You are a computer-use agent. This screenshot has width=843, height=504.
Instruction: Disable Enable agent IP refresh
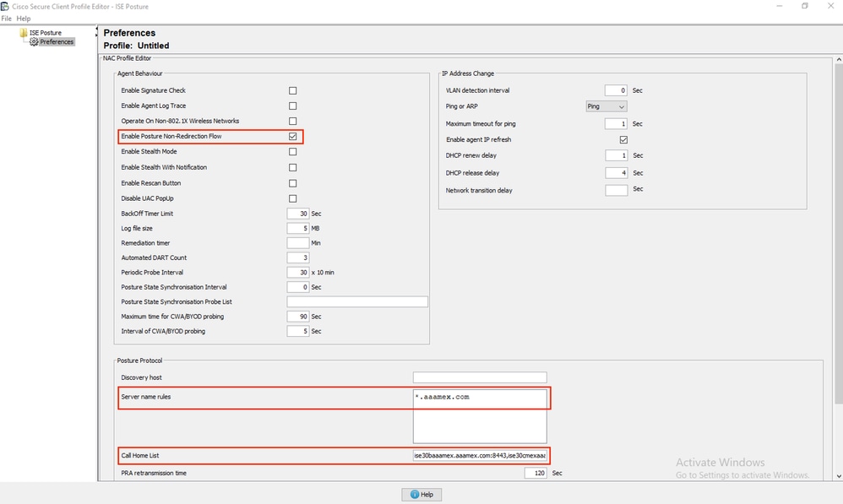(623, 139)
